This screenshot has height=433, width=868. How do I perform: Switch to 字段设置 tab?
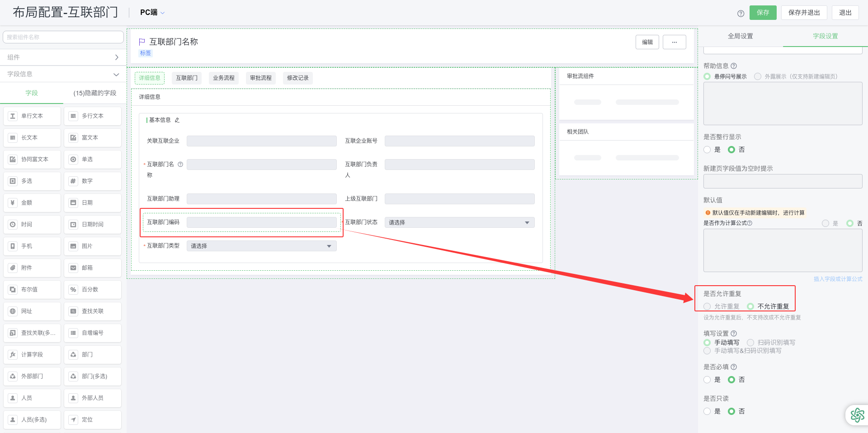point(825,36)
